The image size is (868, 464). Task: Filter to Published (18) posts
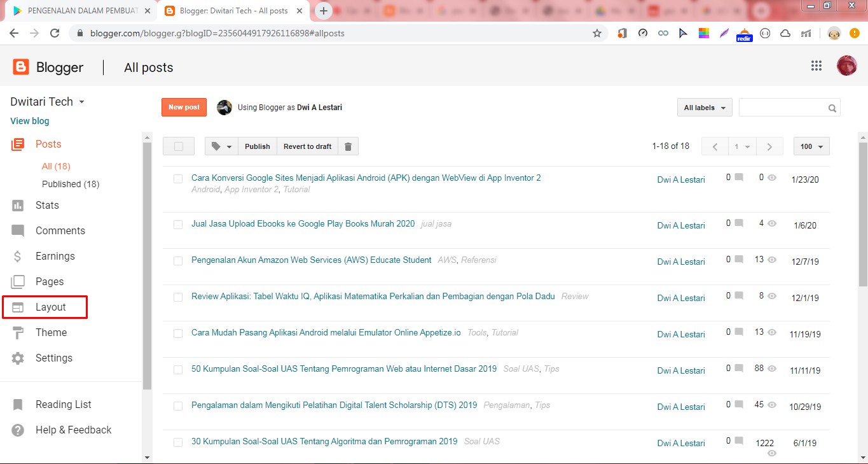coord(71,184)
